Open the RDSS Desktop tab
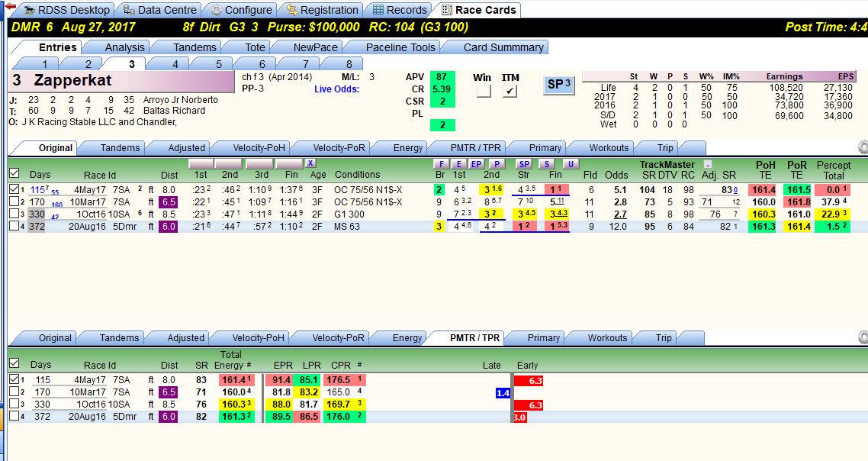The image size is (868, 461). (x=66, y=10)
